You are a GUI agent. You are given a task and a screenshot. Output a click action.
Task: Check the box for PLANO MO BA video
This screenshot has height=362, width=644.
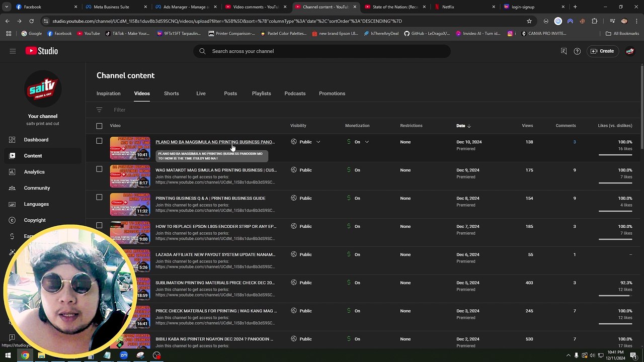click(x=99, y=141)
